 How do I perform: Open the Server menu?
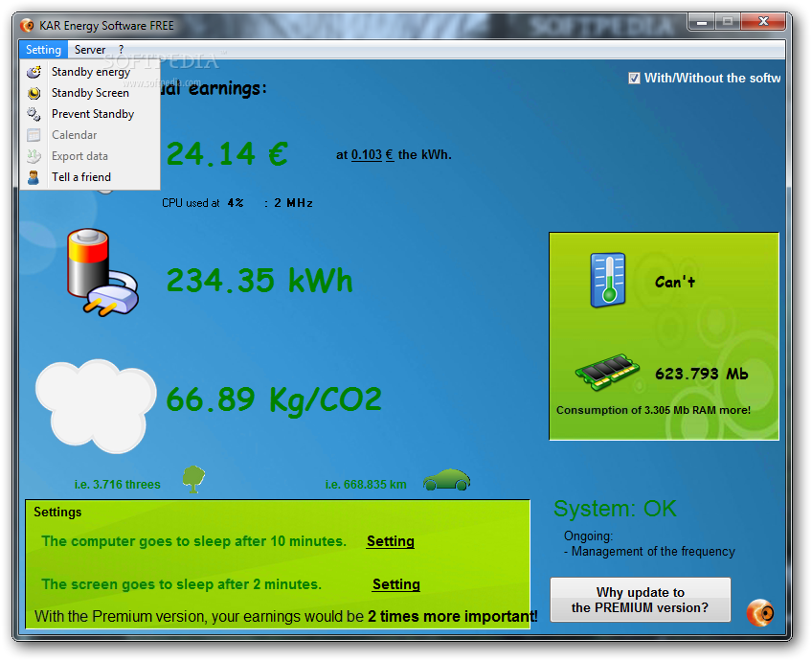[x=90, y=50]
